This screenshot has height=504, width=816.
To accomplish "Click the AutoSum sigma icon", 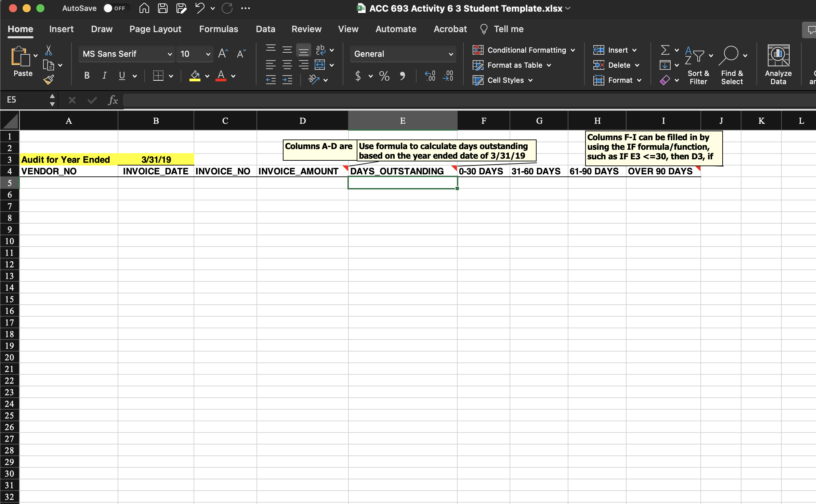I will [x=665, y=50].
